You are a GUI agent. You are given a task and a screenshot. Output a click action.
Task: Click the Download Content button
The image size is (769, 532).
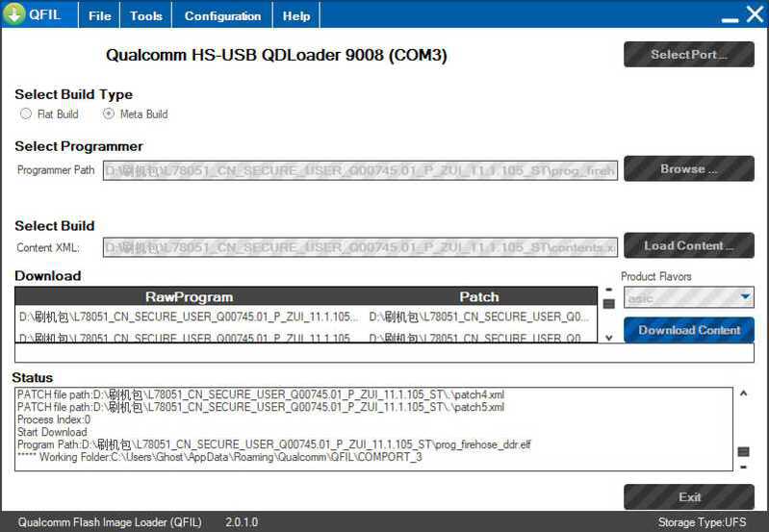(x=688, y=330)
